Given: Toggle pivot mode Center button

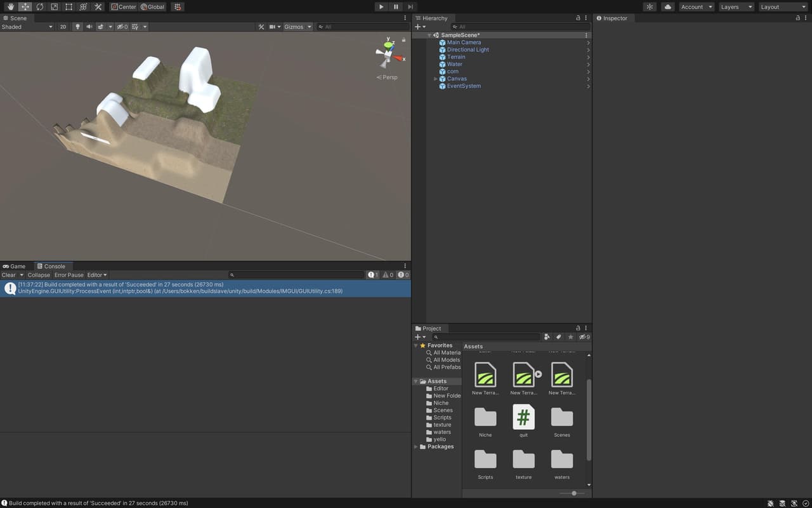Looking at the screenshot, I should coord(124,7).
